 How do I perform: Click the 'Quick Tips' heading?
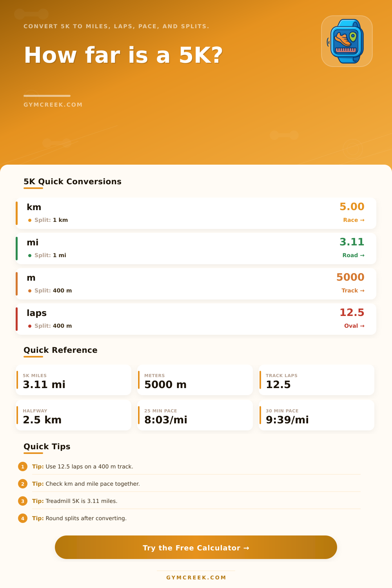coord(47,446)
